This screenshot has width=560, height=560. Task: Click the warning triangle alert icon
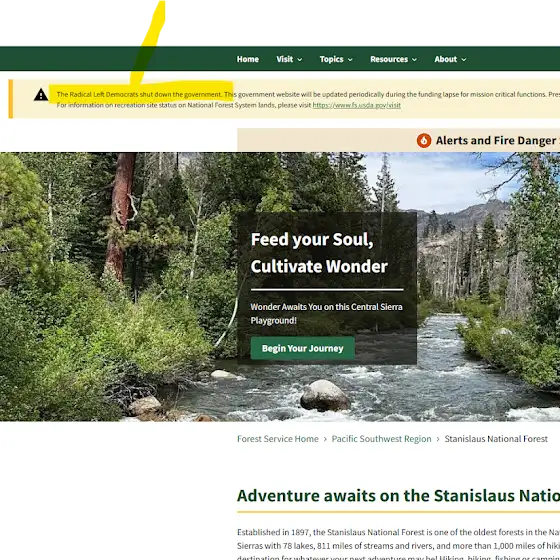[41, 95]
